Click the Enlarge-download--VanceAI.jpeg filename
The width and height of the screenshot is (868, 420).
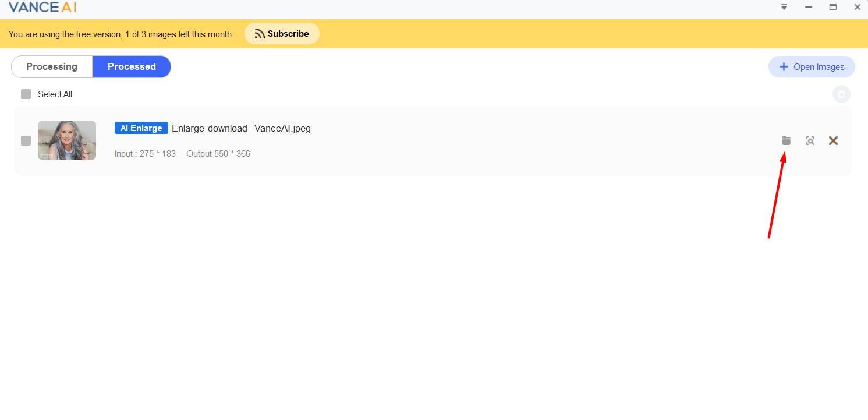(x=241, y=128)
